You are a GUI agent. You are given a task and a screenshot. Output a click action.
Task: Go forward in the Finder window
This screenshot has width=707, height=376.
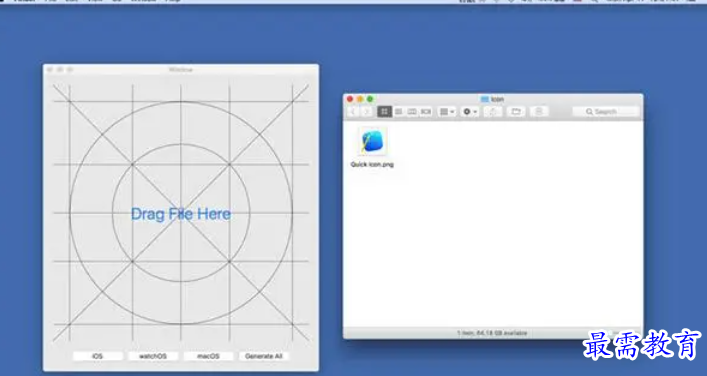366,111
